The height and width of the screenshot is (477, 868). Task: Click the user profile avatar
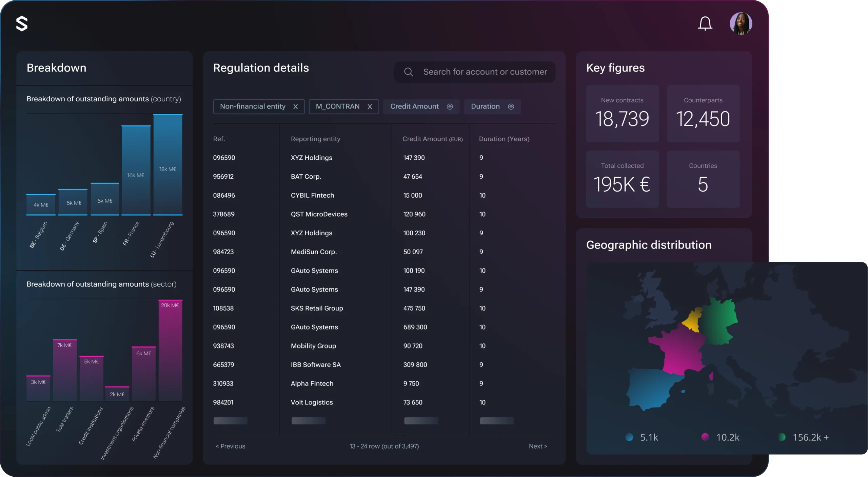(741, 24)
